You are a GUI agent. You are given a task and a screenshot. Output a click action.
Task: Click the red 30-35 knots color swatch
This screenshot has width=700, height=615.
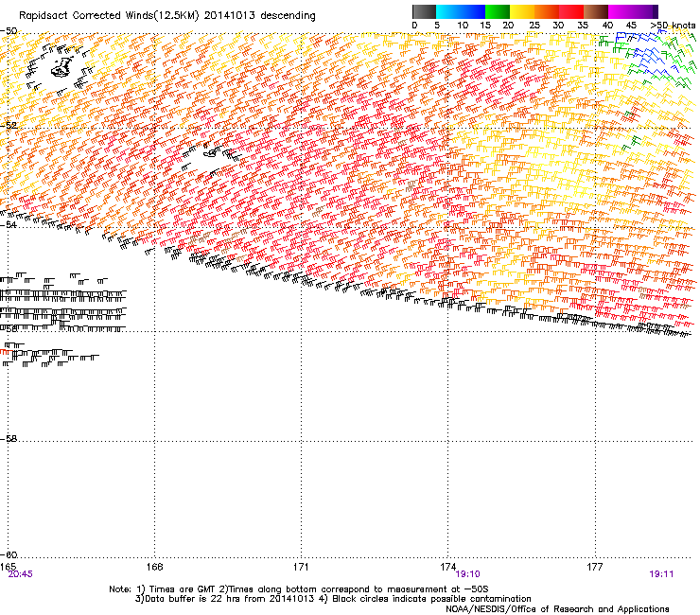pos(571,11)
